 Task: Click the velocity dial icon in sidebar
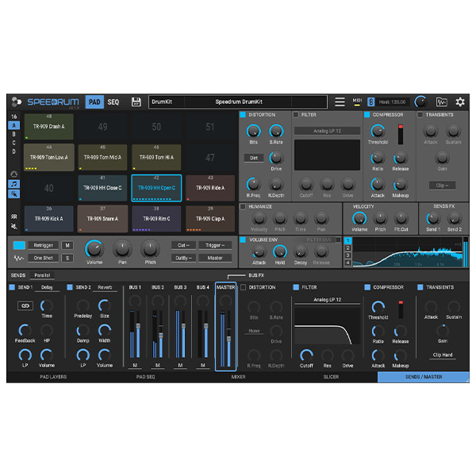[x=14, y=174]
